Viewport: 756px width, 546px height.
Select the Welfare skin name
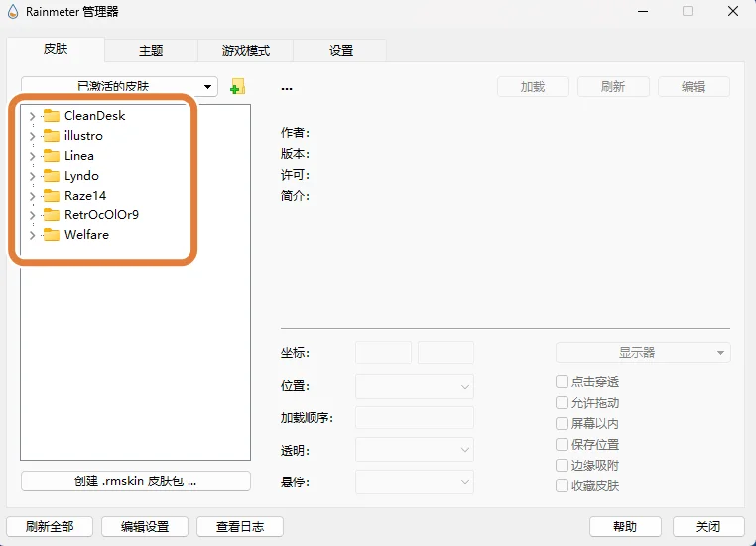tap(86, 235)
